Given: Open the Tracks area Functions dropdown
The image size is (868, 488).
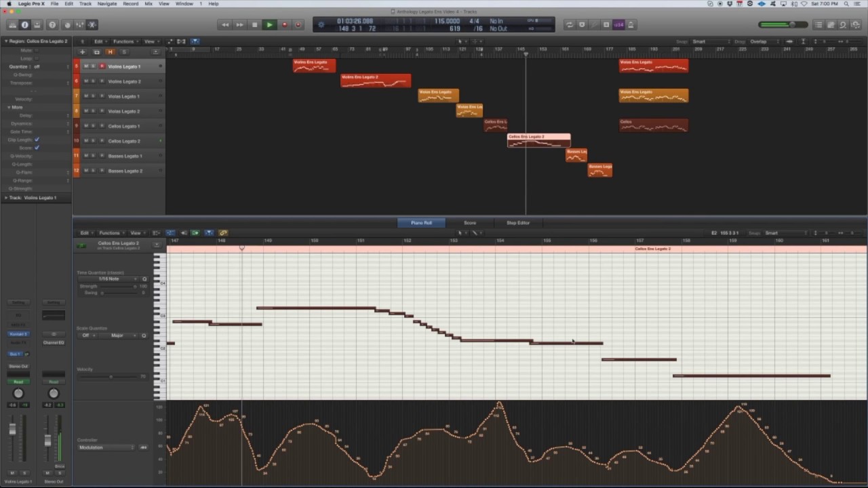Looking at the screenshot, I should (125, 41).
